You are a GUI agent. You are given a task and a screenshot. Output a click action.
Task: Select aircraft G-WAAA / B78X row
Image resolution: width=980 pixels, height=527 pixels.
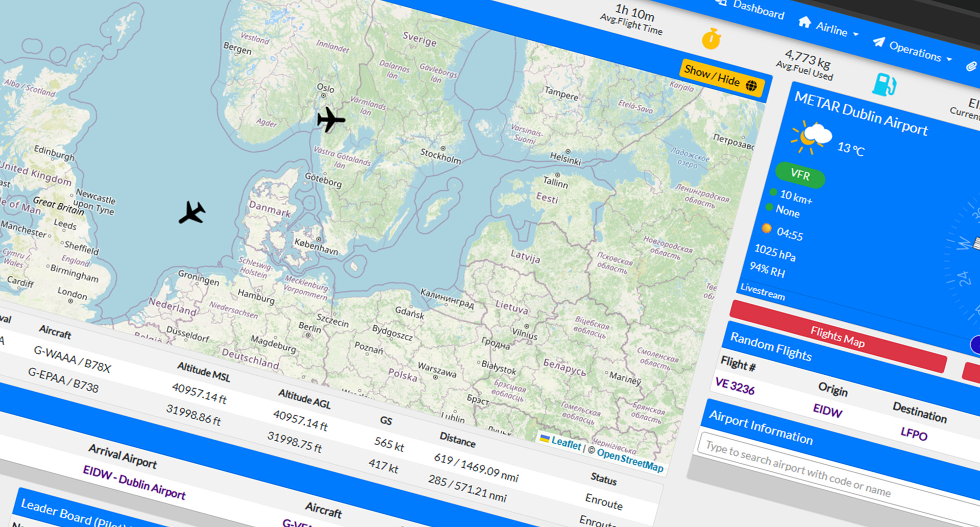click(x=72, y=359)
